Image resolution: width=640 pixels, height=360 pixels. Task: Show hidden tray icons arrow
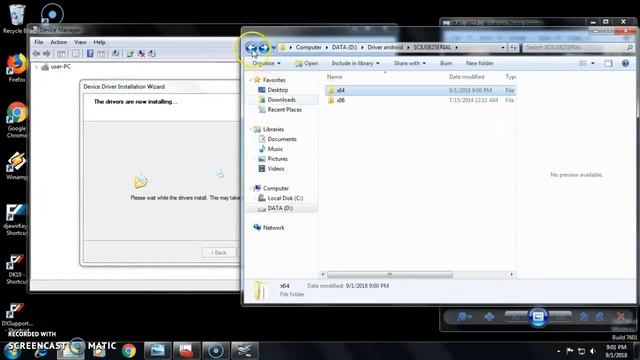(x=558, y=351)
